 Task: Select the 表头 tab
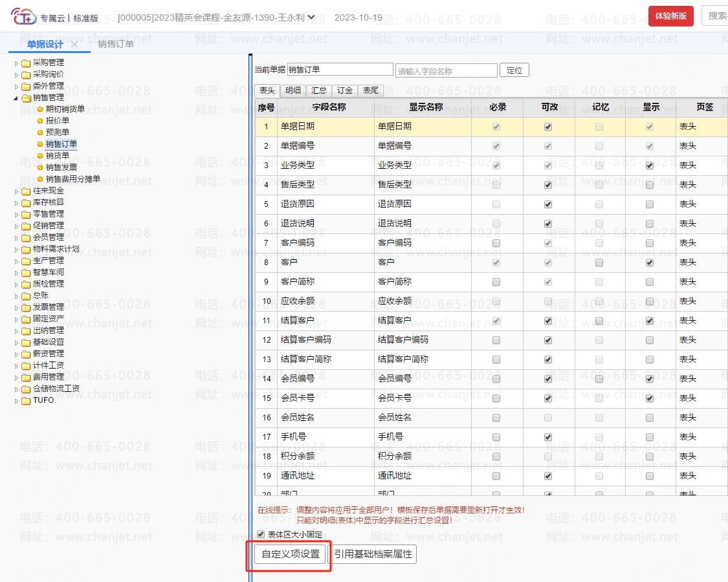click(267, 90)
